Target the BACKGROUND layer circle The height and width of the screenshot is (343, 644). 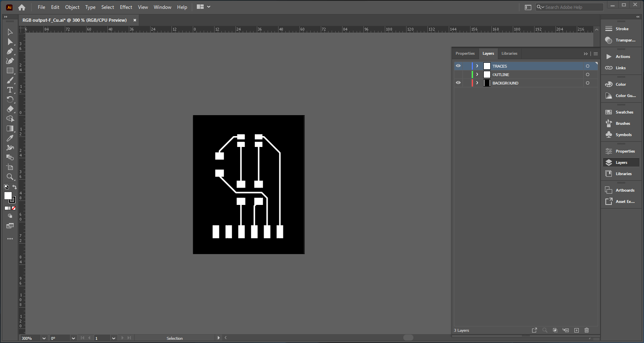pyautogui.click(x=588, y=83)
